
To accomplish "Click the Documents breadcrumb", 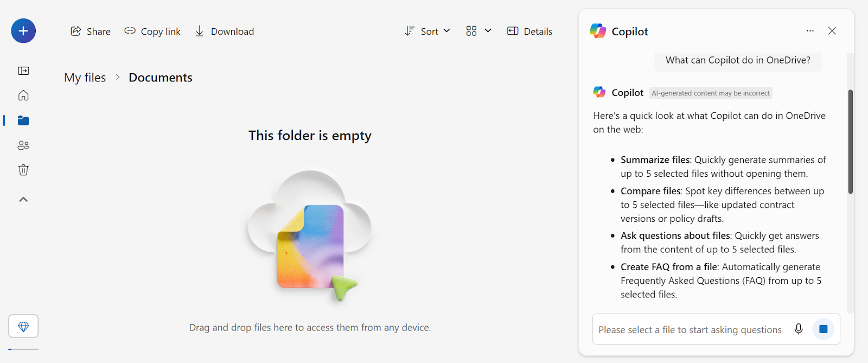I will click(x=161, y=78).
